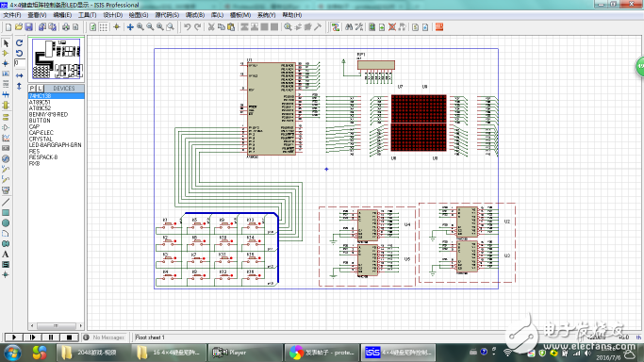Click the blue pan/center view icon
Image resolution: width=644 pixels, height=362 pixels.
pyautogui.click(x=130, y=27)
